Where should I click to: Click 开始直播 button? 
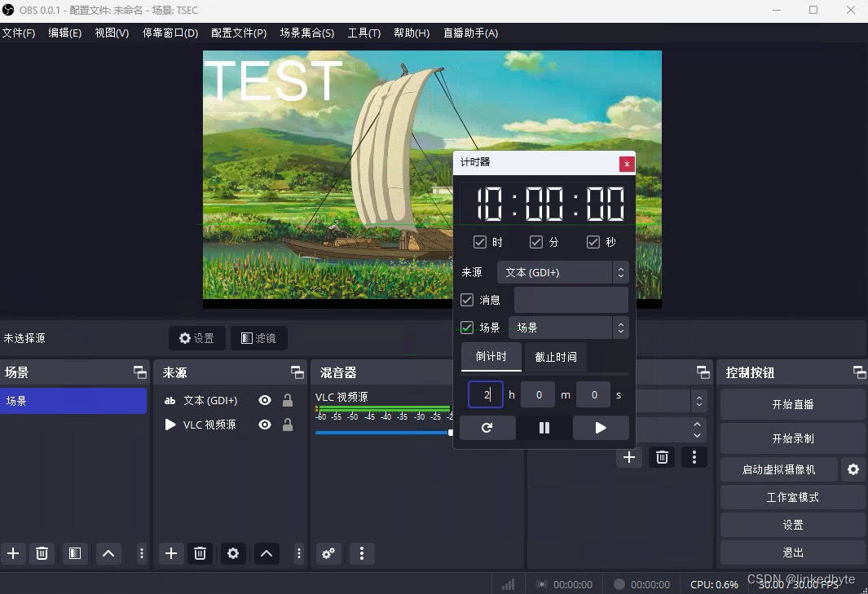(793, 404)
